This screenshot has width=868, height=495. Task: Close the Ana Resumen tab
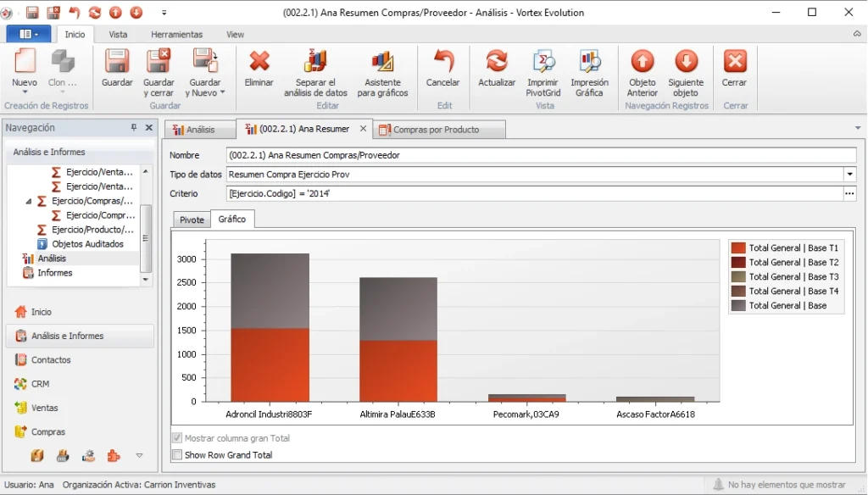pos(363,129)
